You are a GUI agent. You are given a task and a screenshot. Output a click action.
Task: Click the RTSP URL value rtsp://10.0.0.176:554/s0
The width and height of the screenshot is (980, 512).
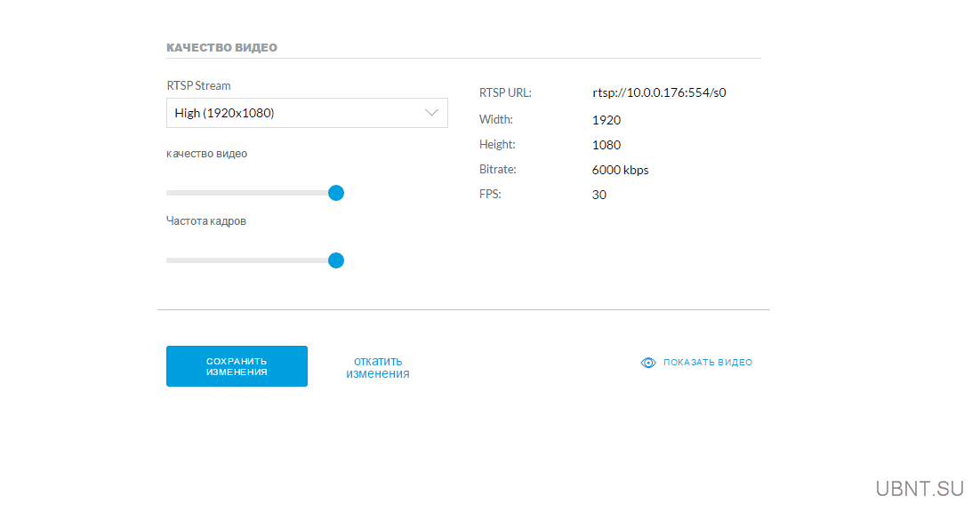pos(659,93)
